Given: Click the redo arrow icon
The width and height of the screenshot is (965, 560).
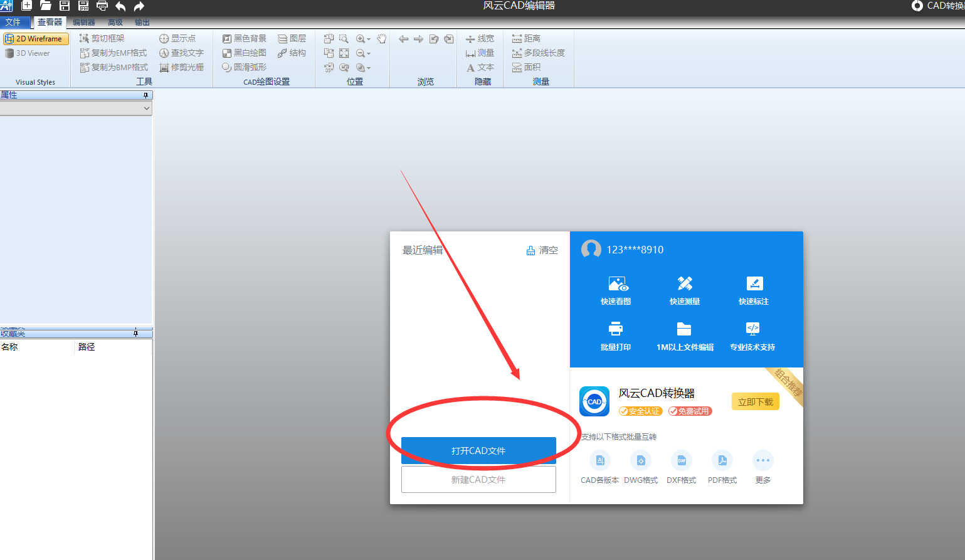Looking at the screenshot, I should pos(139,6).
